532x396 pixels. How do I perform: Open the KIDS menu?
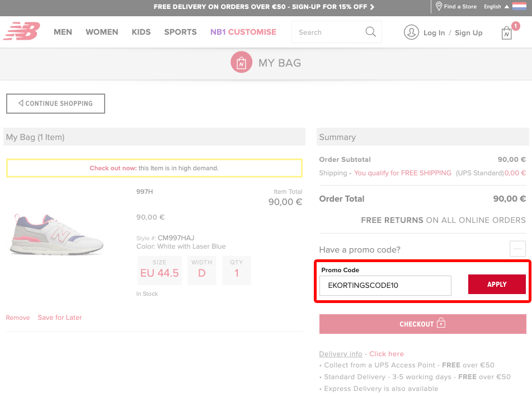pyautogui.click(x=141, y=32)
